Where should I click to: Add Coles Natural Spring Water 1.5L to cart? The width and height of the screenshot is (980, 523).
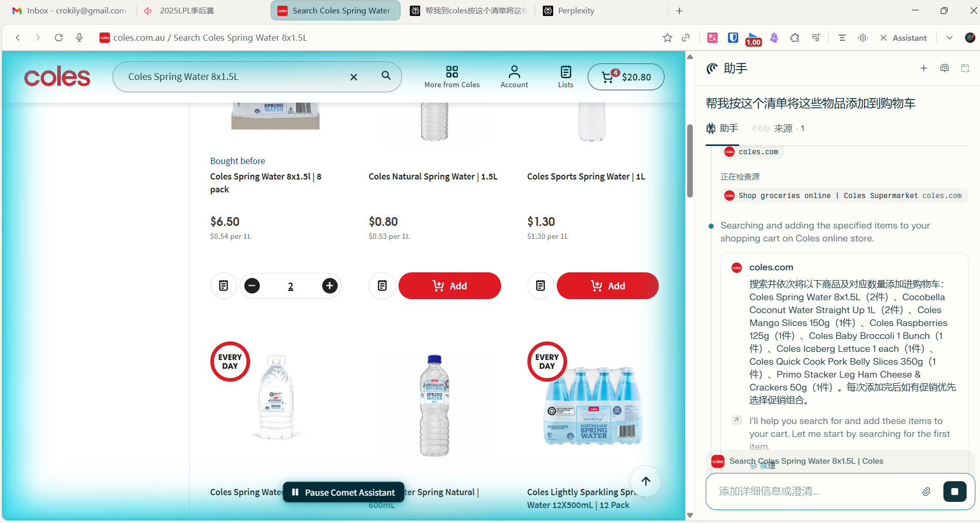click(450, 286)
